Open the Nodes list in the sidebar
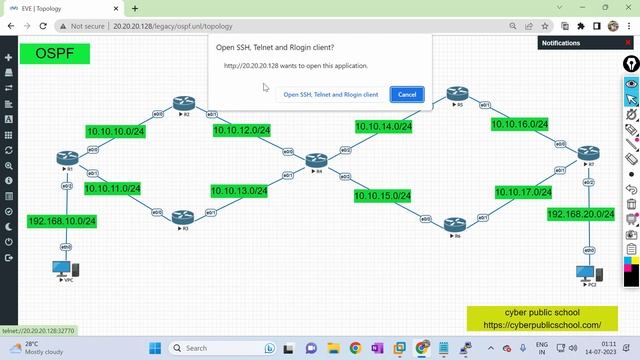Screen dimensions: 640x360 point(9,73)
